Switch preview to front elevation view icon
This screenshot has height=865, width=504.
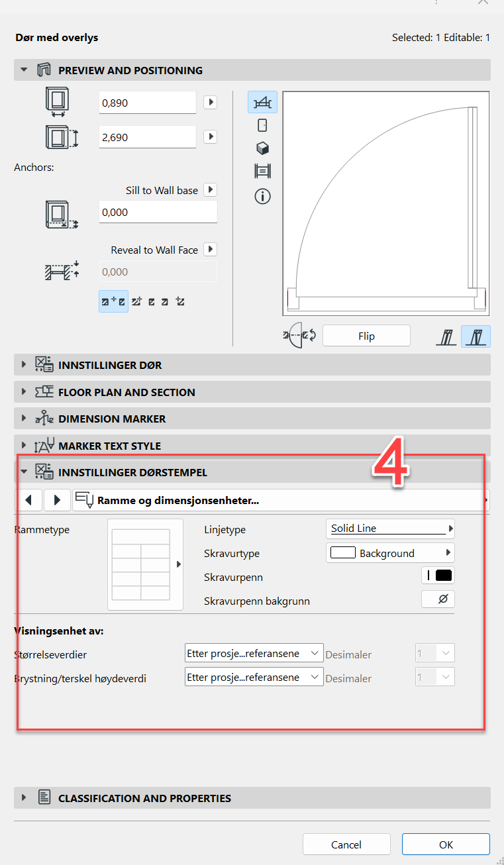click(x=262, y=125)
